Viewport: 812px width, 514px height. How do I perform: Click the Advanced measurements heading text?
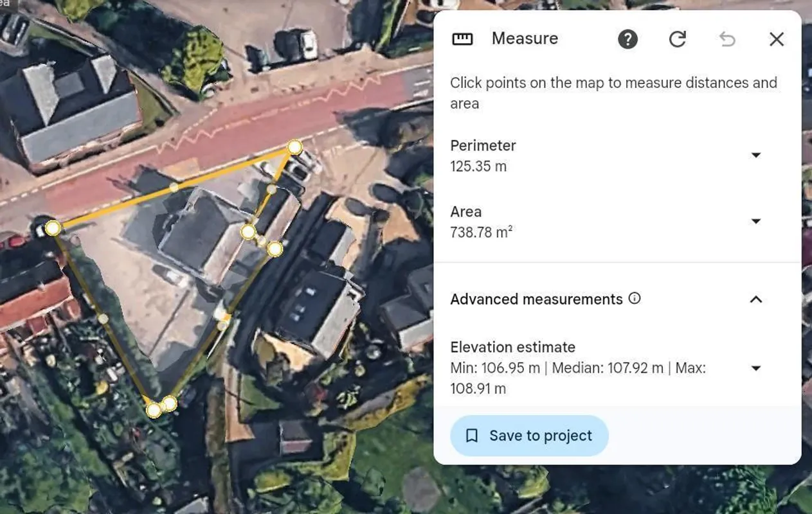(536, 299)
